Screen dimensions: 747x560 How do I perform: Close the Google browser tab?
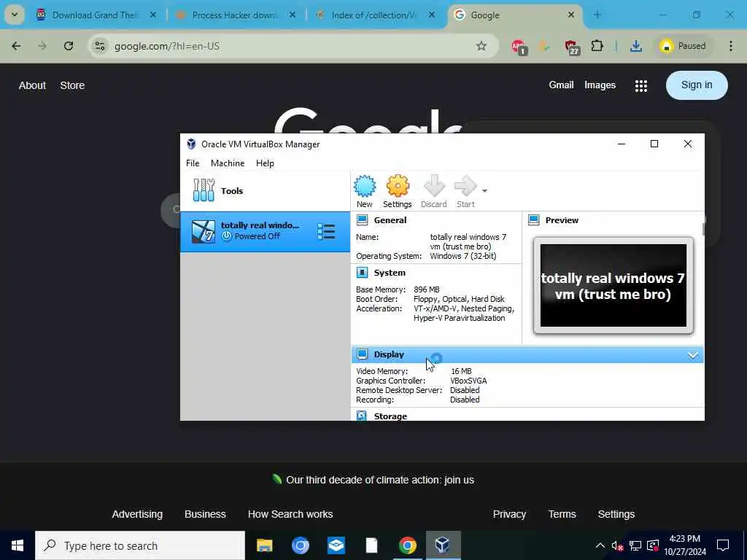pos(570,15)
